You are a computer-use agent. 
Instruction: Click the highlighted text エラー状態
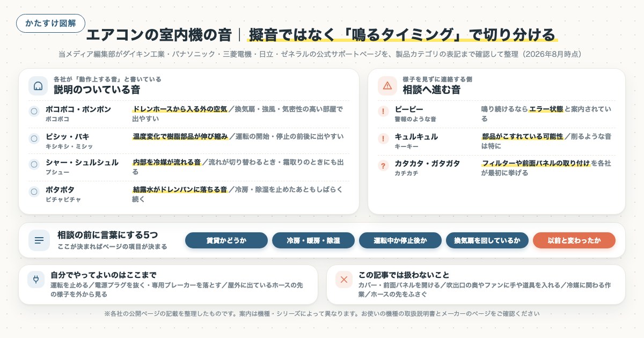[x=546, y=109]
